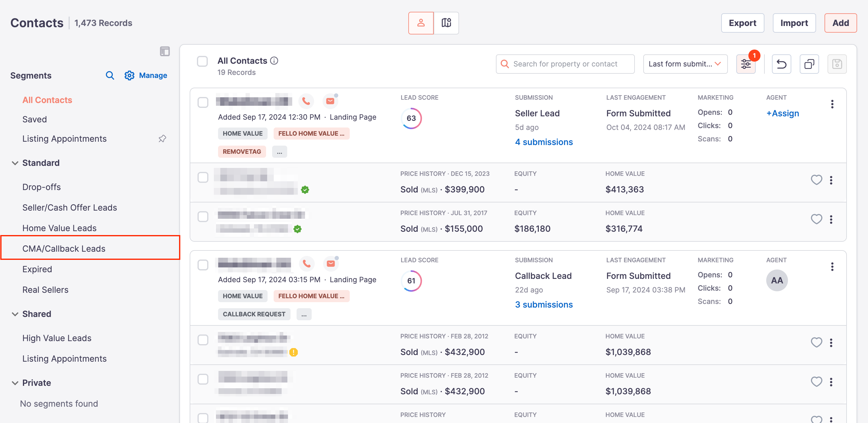Screen dimensions: 868x423
Task: Click the Import button
Action: [x=794, y=23]
